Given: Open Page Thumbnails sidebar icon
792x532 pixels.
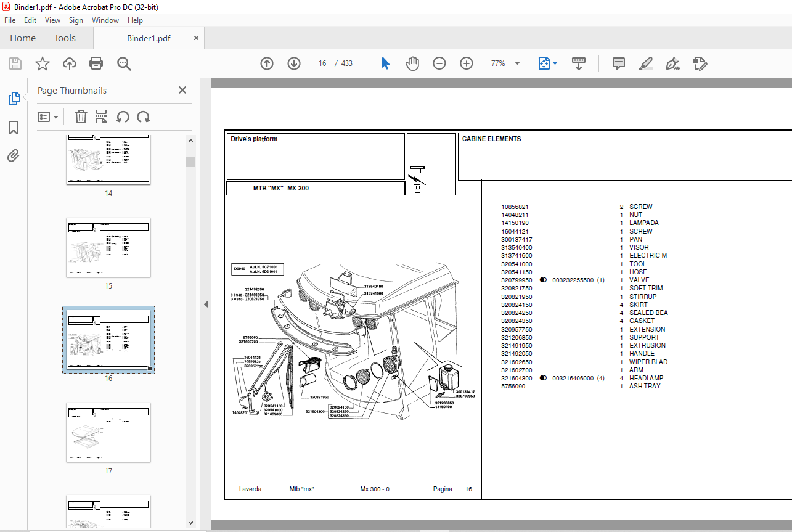Looking at the screenshot, I should pos(14,99).
